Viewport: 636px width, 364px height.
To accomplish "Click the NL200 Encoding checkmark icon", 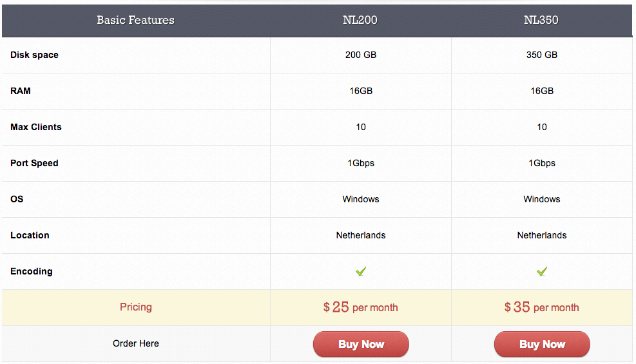I will pos(361,271).
